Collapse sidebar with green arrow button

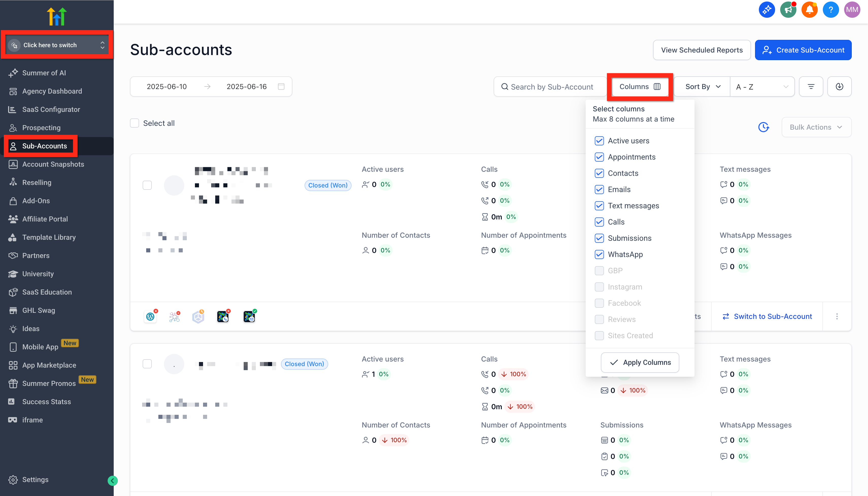[x=112, y=481]
